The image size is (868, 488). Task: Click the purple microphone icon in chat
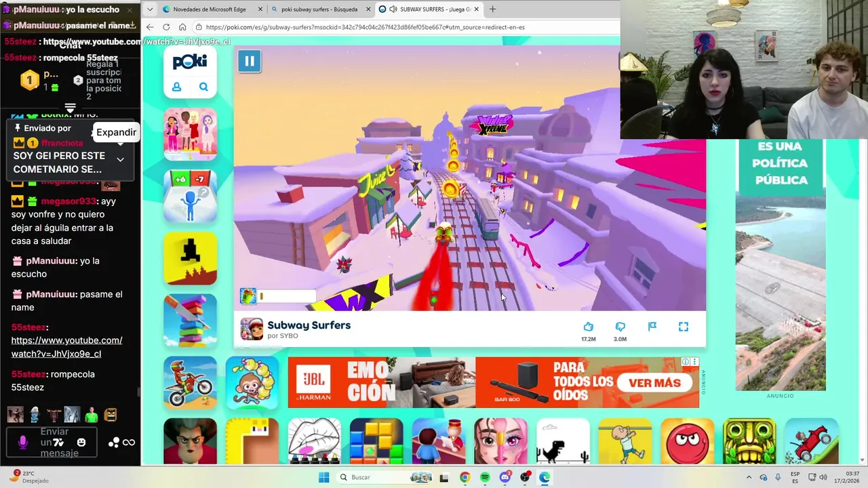click(22, 442)
